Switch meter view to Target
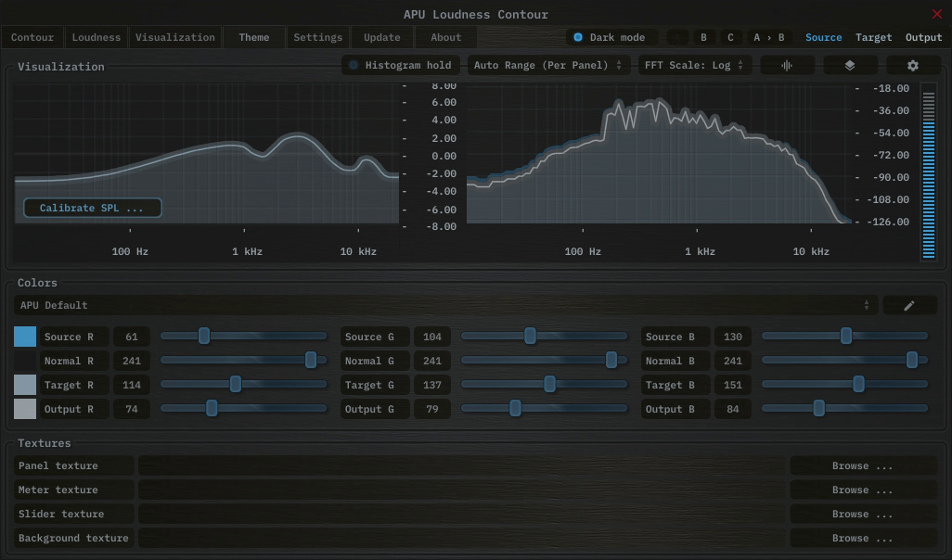The image size is (952, 560). (873, 38)
